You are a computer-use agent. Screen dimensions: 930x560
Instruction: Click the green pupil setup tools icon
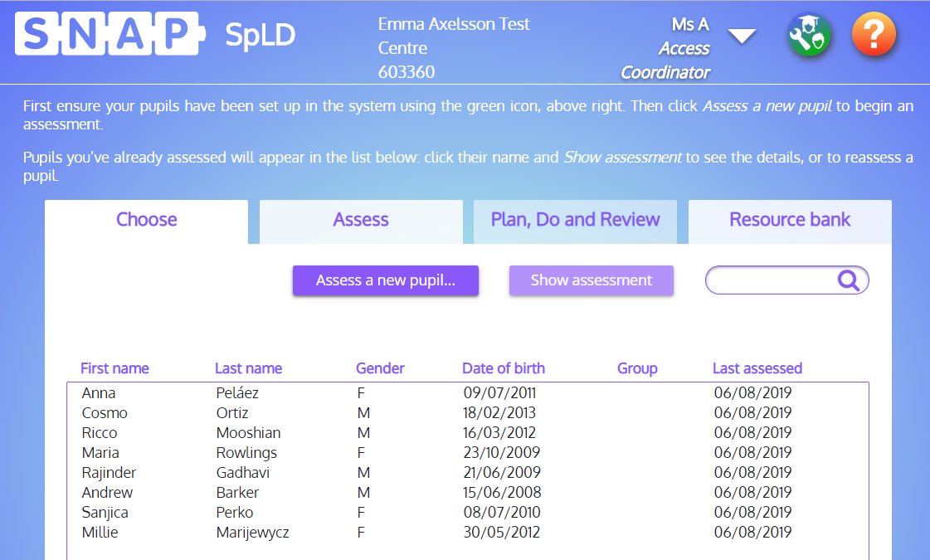pyautogui.click(x=809, y=36)
